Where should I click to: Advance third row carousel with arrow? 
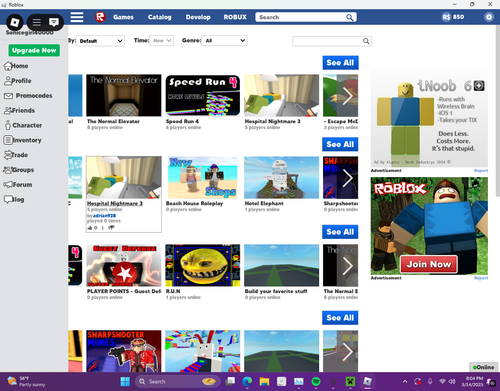(x=347, y=266)
